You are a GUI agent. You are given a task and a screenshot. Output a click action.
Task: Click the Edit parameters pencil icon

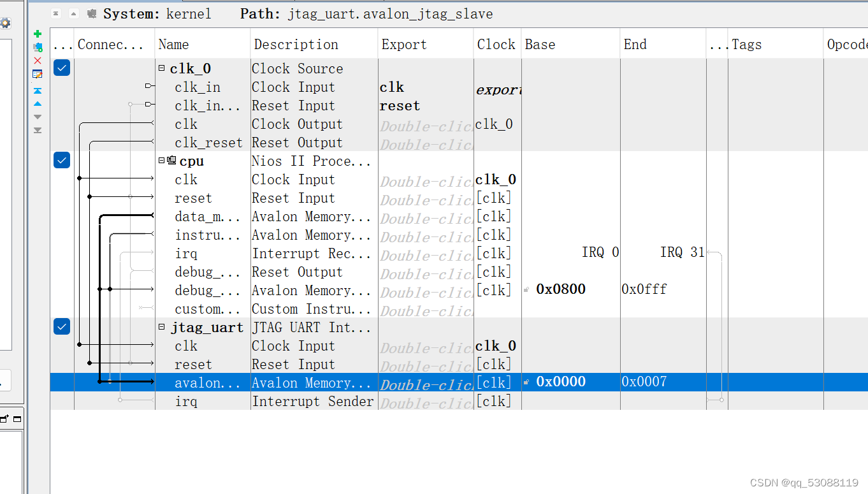[x=38, y=74]
